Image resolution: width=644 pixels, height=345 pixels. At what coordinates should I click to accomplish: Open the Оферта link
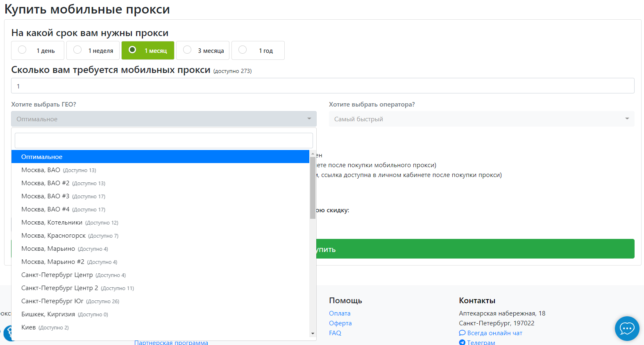[340, 323]
